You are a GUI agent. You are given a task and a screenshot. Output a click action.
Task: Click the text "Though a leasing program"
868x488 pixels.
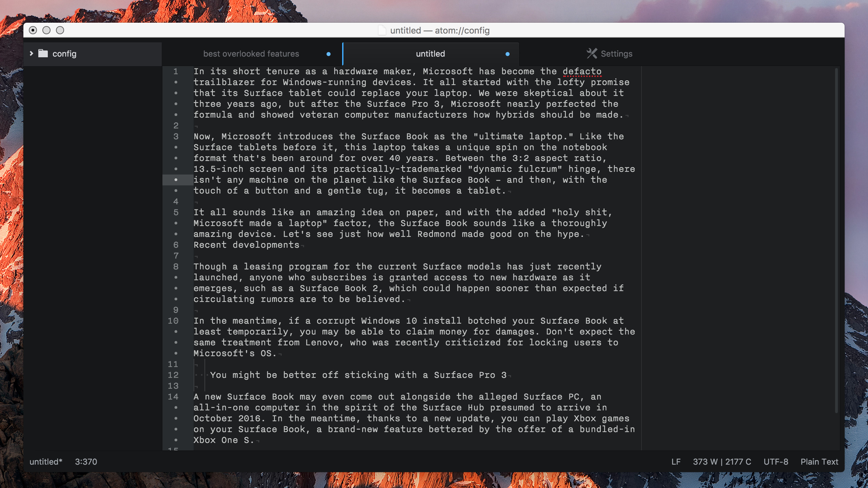coord(260,267)
